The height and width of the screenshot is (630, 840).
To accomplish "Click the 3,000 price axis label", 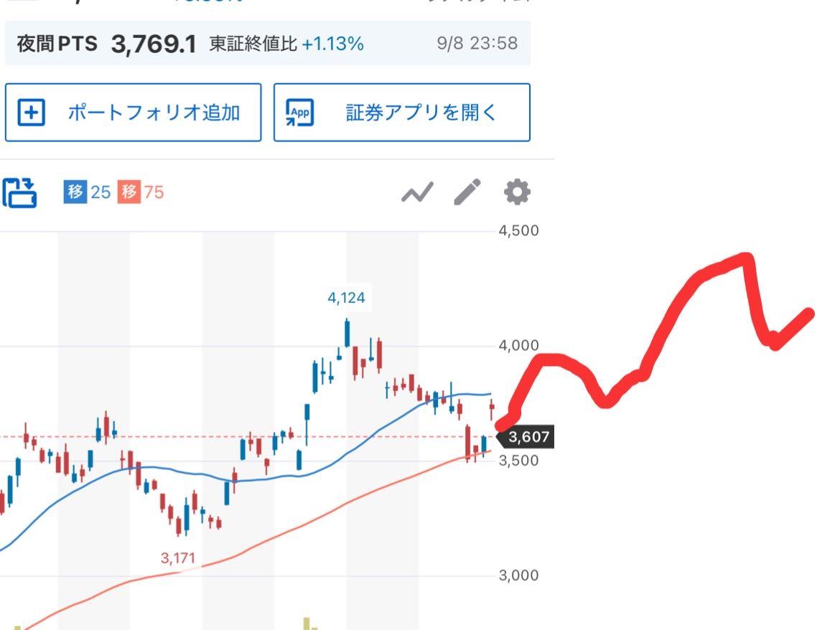I will pyautogui.click(x=519, y=575).
